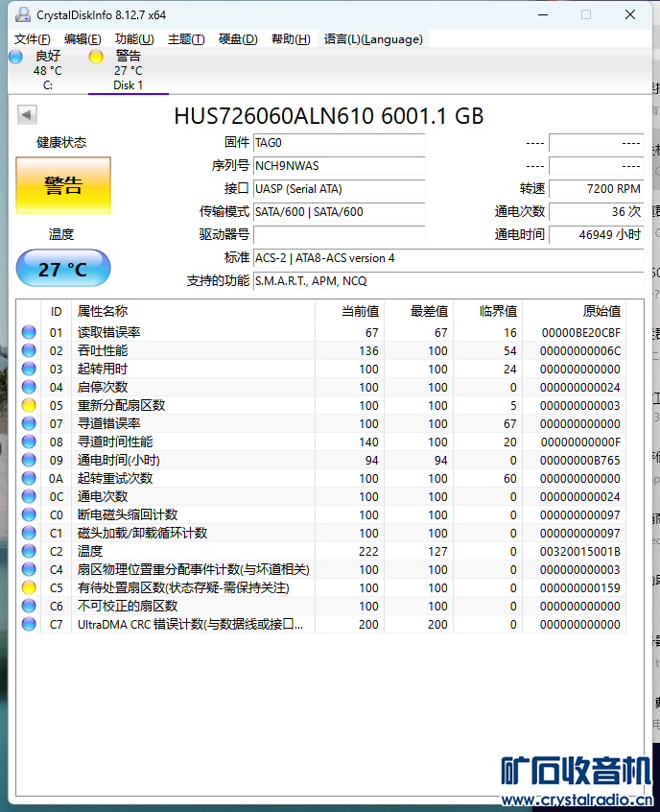Click the 标准 field ACS-2 | ATA8-ACS
Screen dimensions: 660x812
click(448, 258)
